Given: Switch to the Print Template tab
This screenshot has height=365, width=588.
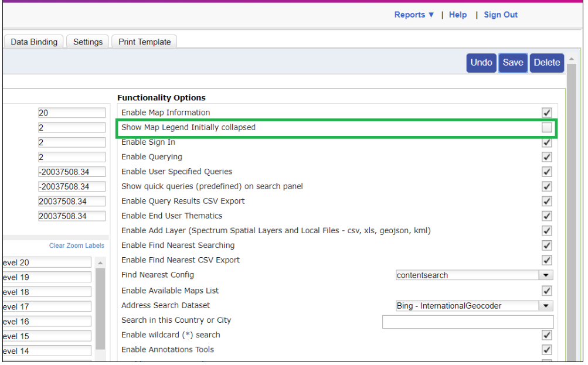Looking at the screenshot, I should click(144, 42).
